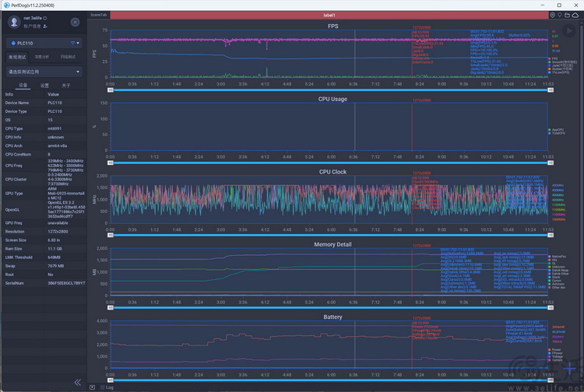Toggle FPS series in FPS chart legend

click(553, 58)
